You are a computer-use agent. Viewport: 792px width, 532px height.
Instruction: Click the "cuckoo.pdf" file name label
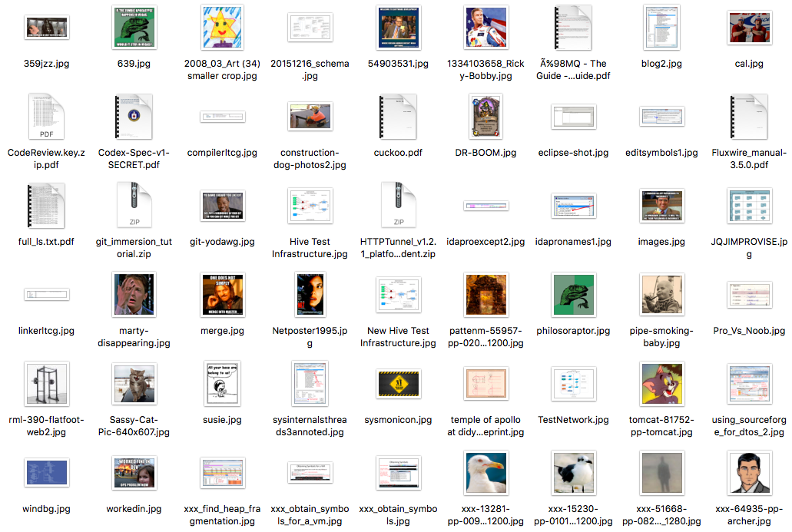tap(398, 153)
